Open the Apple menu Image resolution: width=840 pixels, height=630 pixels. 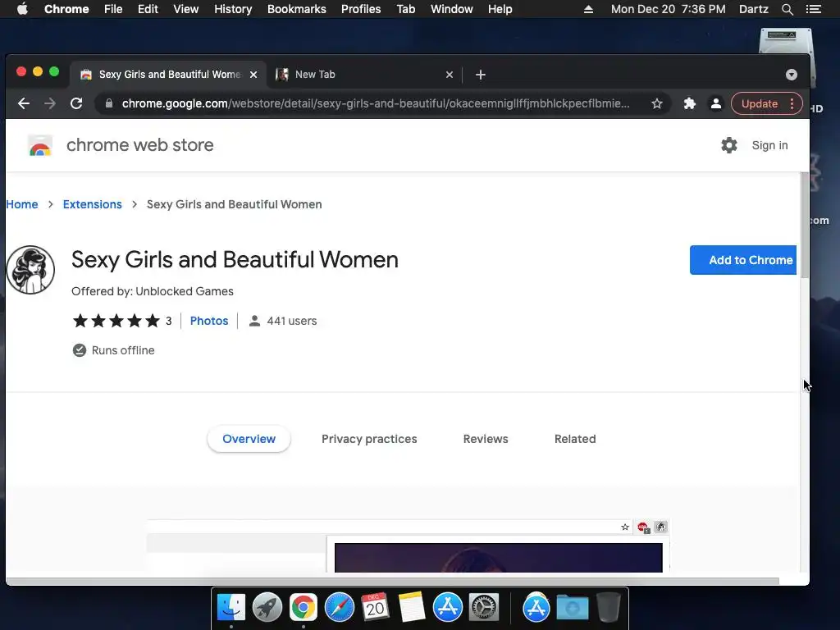coord(22,9)
